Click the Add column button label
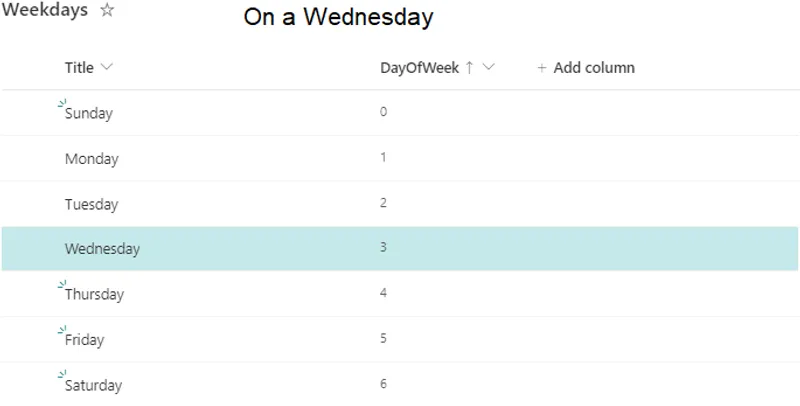This screenshot has height=406, width=800. (x=594, y=68)
